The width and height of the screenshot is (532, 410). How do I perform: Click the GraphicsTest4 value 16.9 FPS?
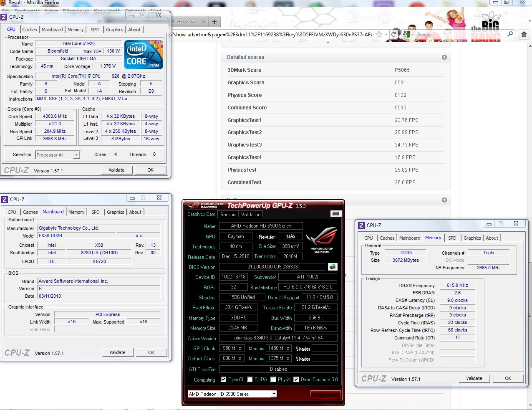click(405, 157)
